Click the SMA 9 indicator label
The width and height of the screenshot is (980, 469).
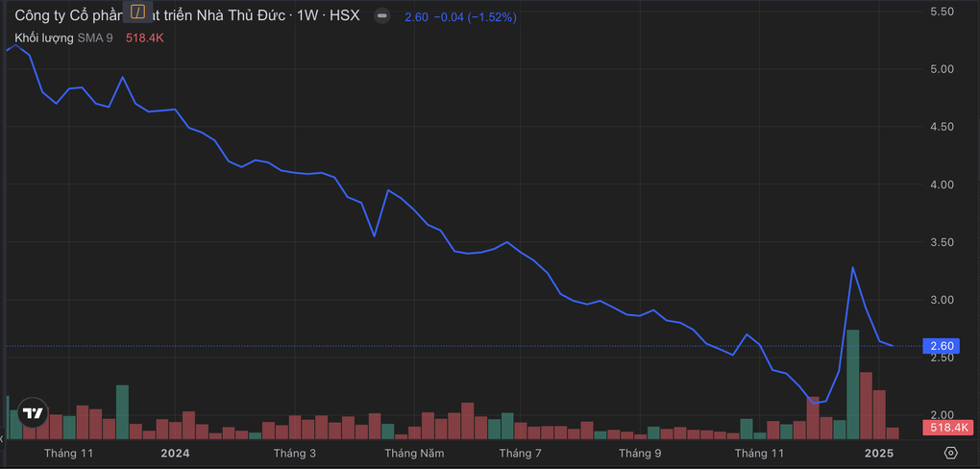coord(96,38)
